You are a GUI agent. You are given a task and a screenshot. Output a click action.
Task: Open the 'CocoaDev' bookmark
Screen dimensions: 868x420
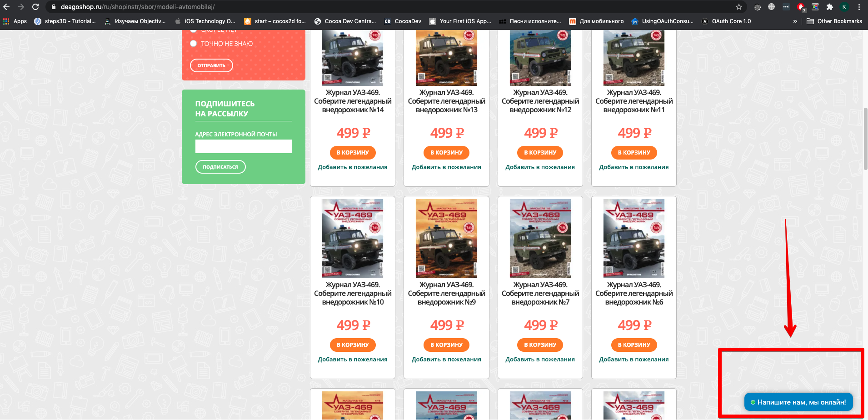[403, 21]
